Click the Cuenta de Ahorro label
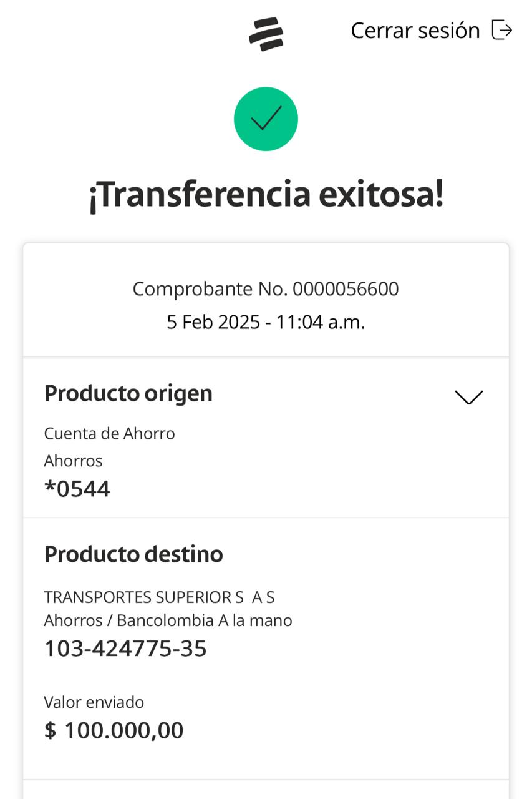The width and height of the screenshot is (532, 799). (109, 433)
